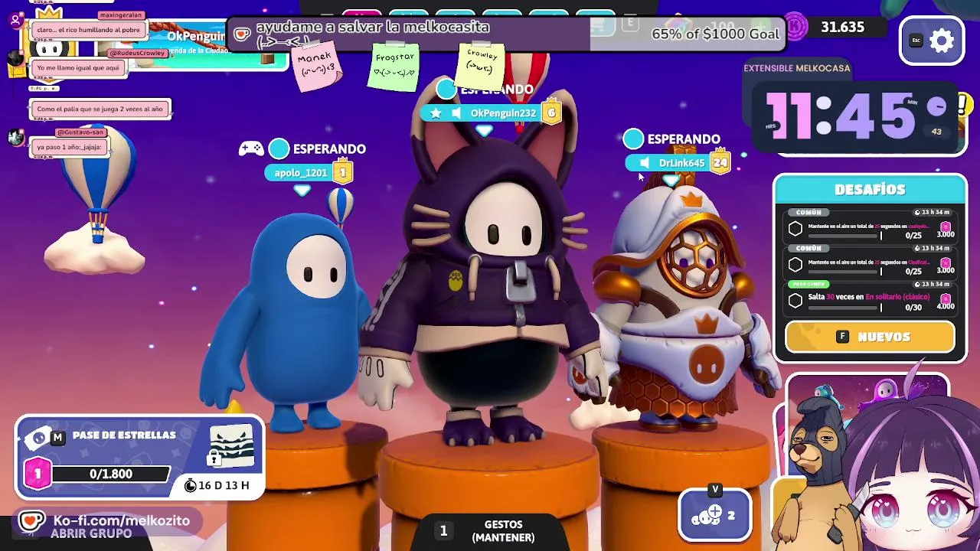Click the star icon next to OkPenguin232
The width and height of the screenshot is (980, 551).
[436, 113]
